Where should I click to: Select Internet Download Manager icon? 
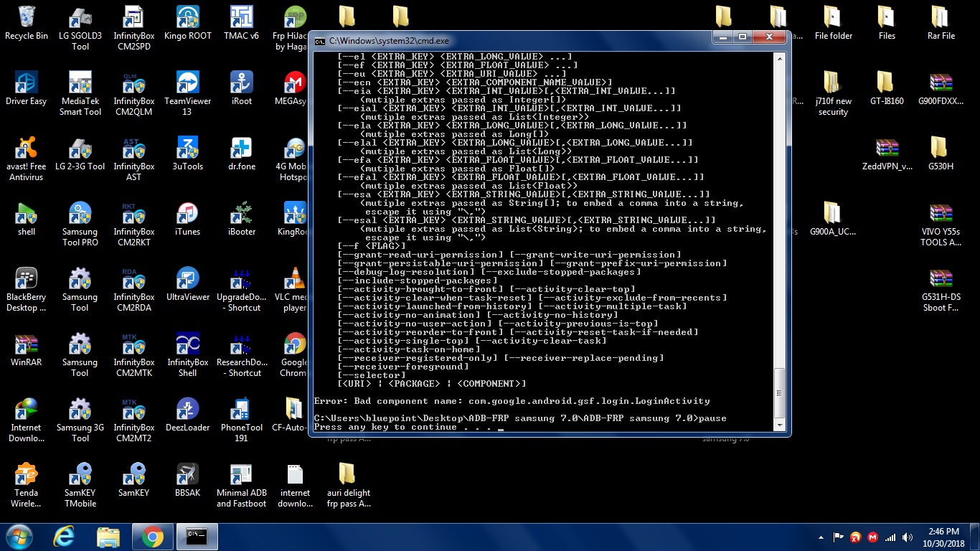click(27, 420)
